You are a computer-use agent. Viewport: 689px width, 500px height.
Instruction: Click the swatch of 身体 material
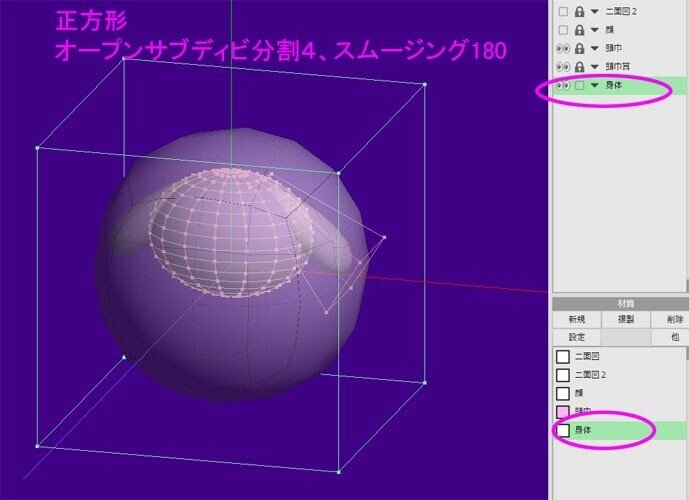click(563, 431)
